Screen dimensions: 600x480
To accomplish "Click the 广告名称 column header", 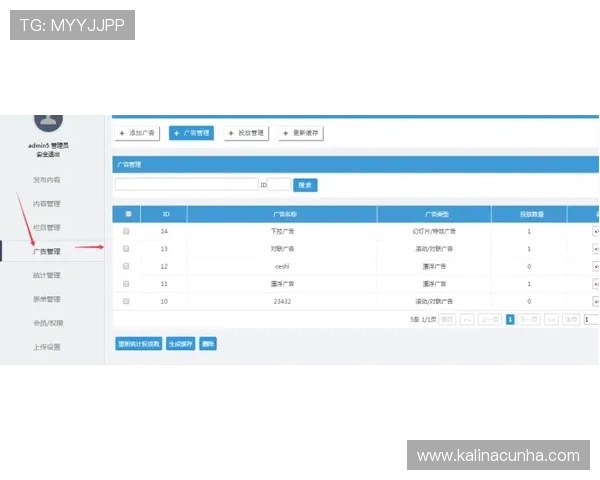I will pos(282,214).
